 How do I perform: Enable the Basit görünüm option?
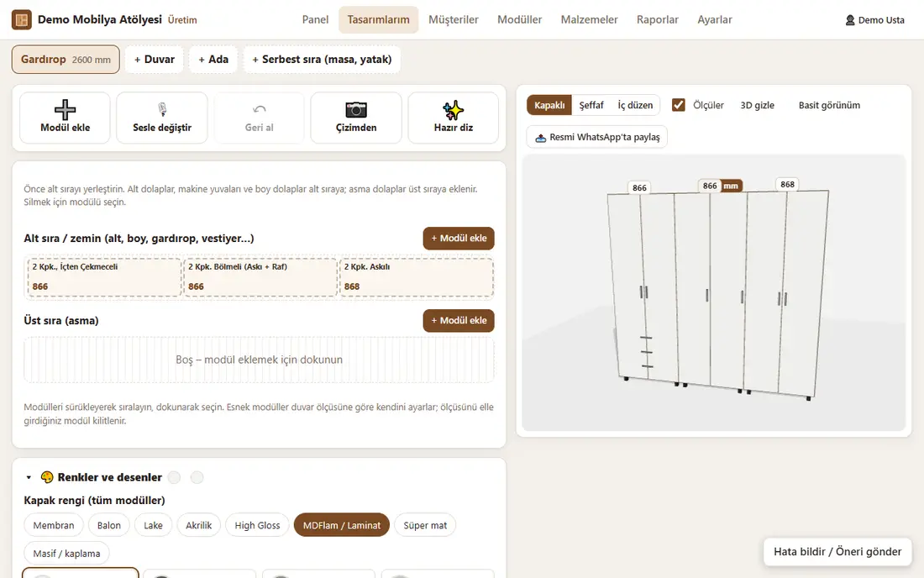click(829, 105)
